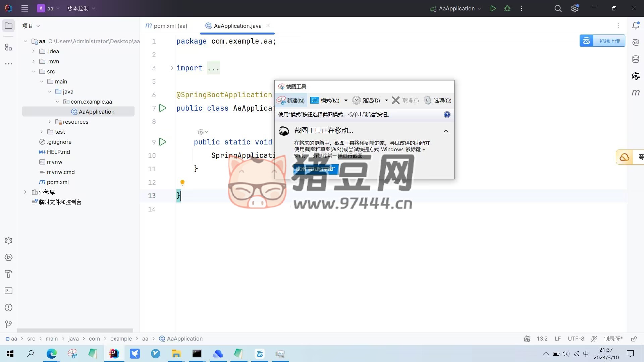The height and width of the screenshot is (362, 644).
Task: Click project panel horizontal scrollbar
Action: coord(75,330)
